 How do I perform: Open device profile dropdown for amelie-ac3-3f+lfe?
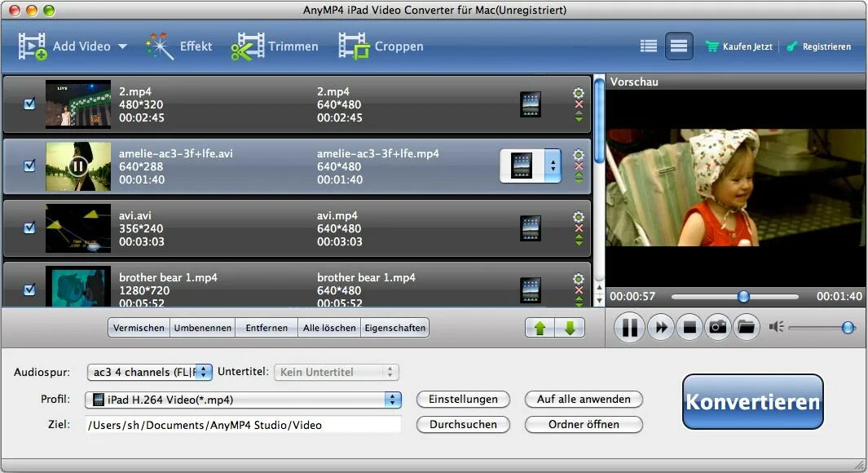(531, 166)
